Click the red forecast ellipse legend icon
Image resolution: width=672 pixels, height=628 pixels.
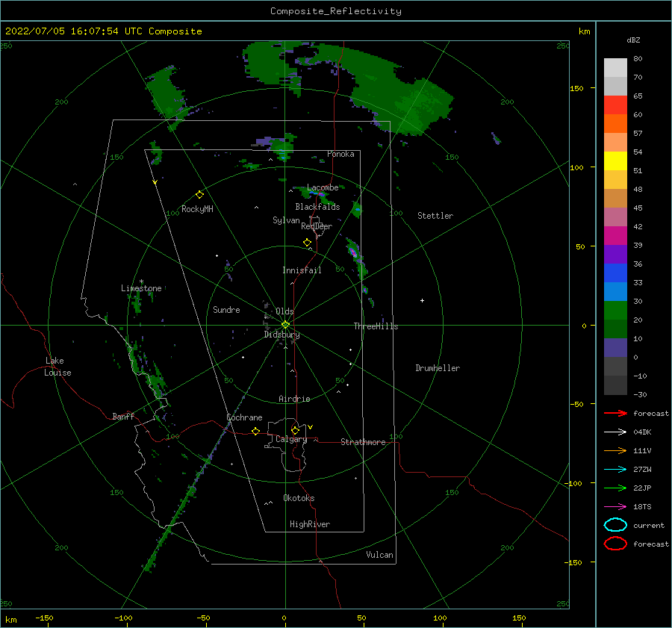click(615, 543)
